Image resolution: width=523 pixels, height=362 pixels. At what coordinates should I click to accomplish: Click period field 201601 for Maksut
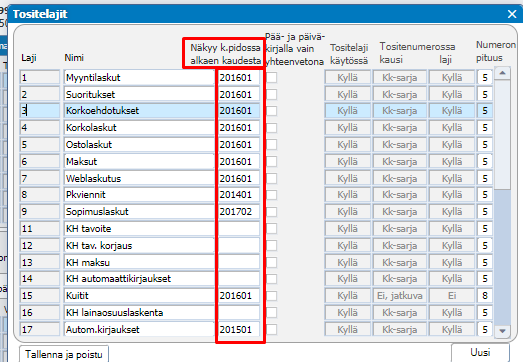tap(239, 161)
